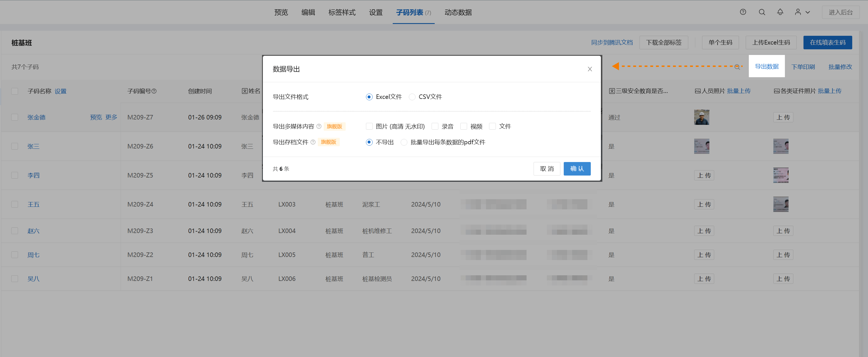868x357 pixels.
Task: Click the 预览 link in 张金德 row
Action: [96, 117]
